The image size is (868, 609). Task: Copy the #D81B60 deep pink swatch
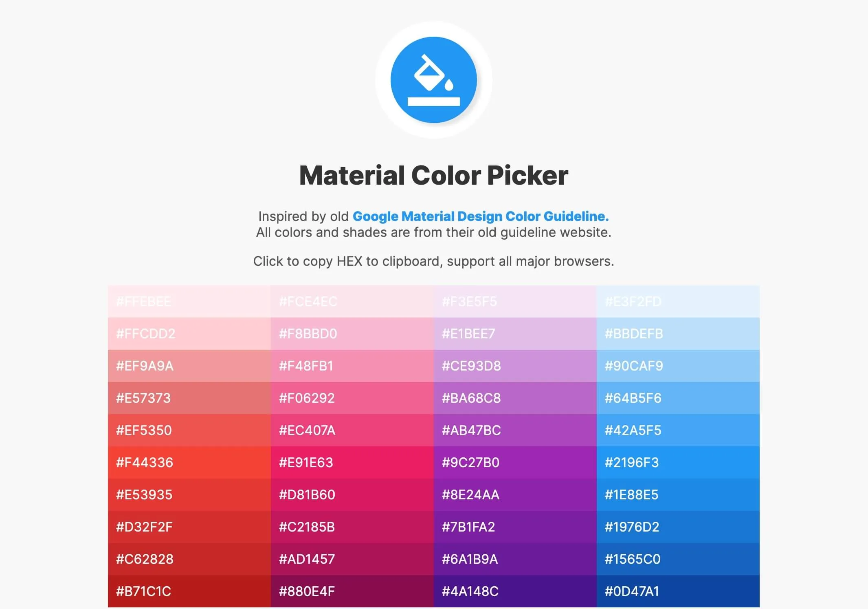pyautogui.click(x=352, y=494)
